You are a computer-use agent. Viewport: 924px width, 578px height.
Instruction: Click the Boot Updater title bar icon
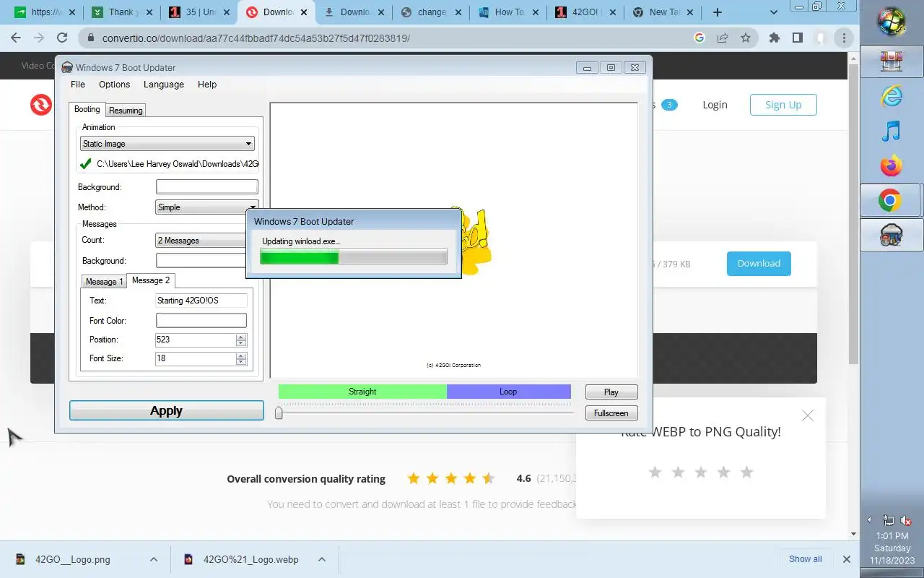click(x=67, y=67)
